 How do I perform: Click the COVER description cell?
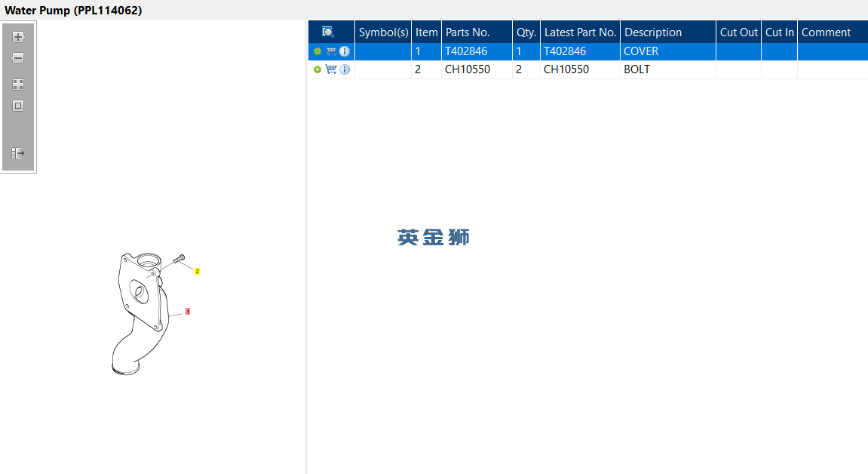(667, 51)
